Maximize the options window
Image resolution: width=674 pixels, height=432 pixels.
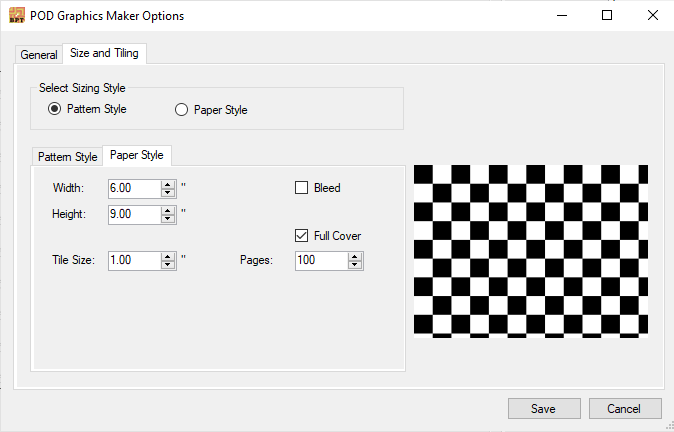(607, 15)
